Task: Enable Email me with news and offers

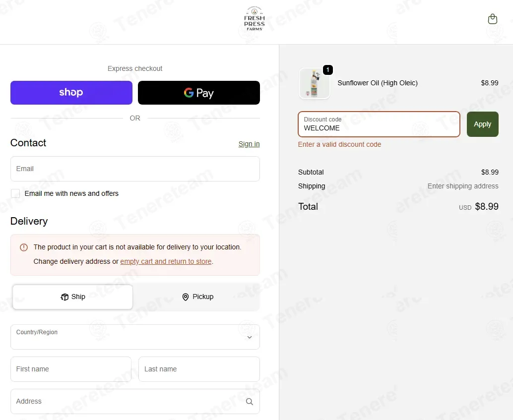Action: pos(15,193)
